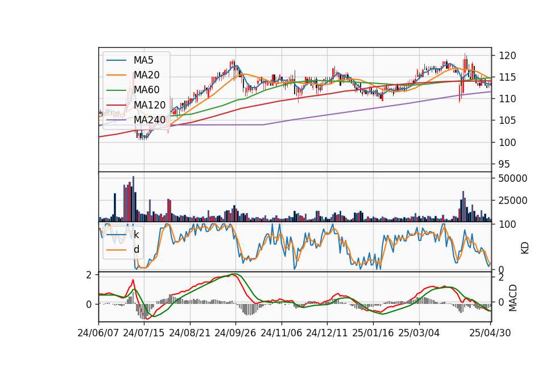Click the KD axis label
This screenshot has height=392, width=546.
click(525, 248)
